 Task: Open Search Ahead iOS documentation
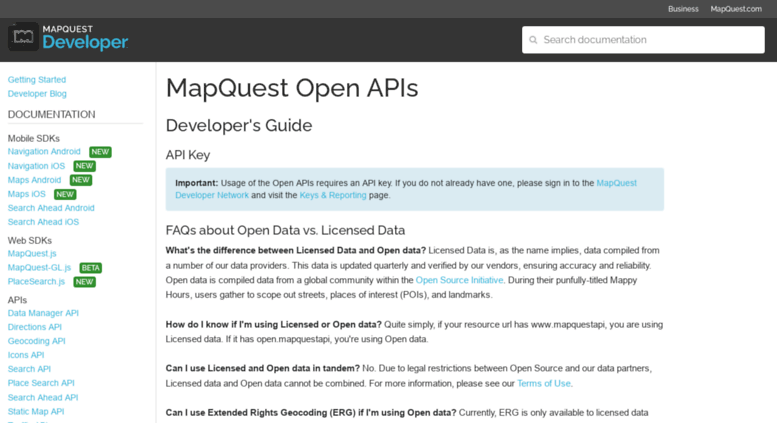tap(43, 222)
